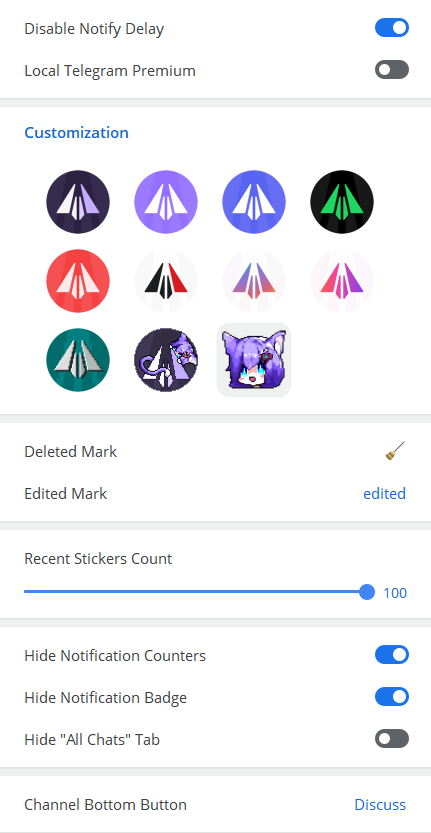Pick the blue-orange gradient plane icon
This screenshot has width=431, height=833.
[x=254, y=281]
